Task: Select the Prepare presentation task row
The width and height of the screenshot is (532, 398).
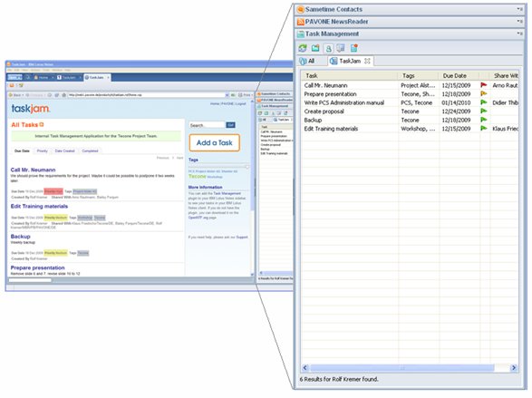Action: pos(410,94)
